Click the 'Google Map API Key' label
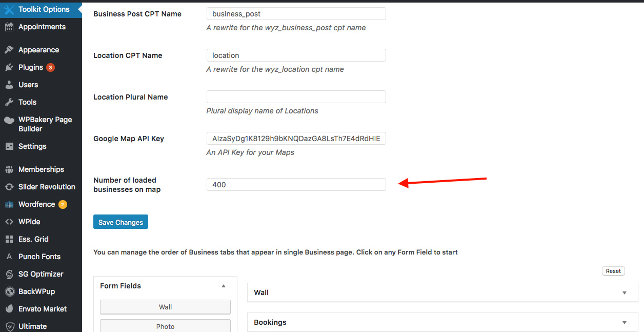The height and width of the screenshot is (332, 644). tap(129, 139)
